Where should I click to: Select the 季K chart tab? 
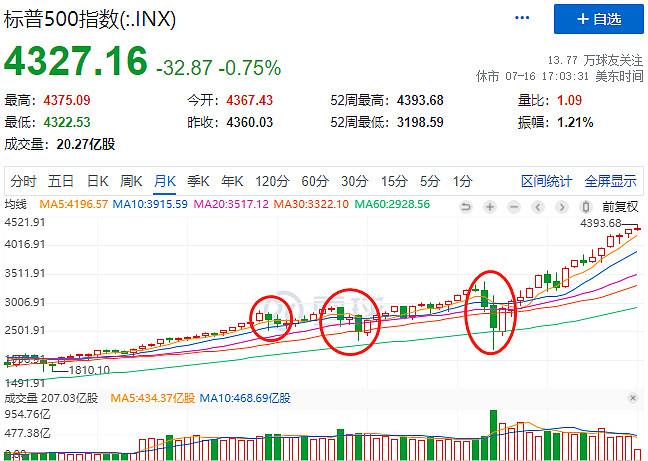coord(198,181)
